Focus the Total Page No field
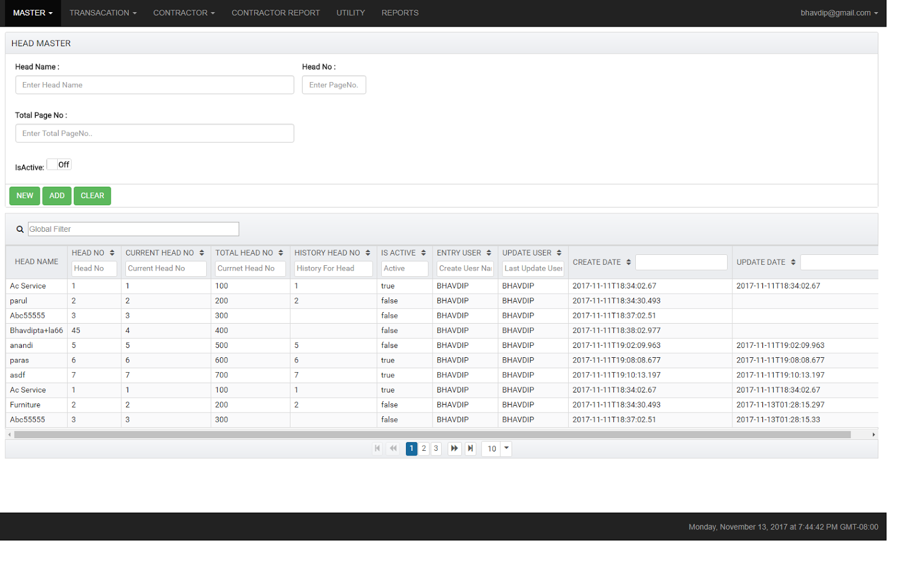Image resolution: width=924 pixels, height=578 pixels. [x=155, y=134]
